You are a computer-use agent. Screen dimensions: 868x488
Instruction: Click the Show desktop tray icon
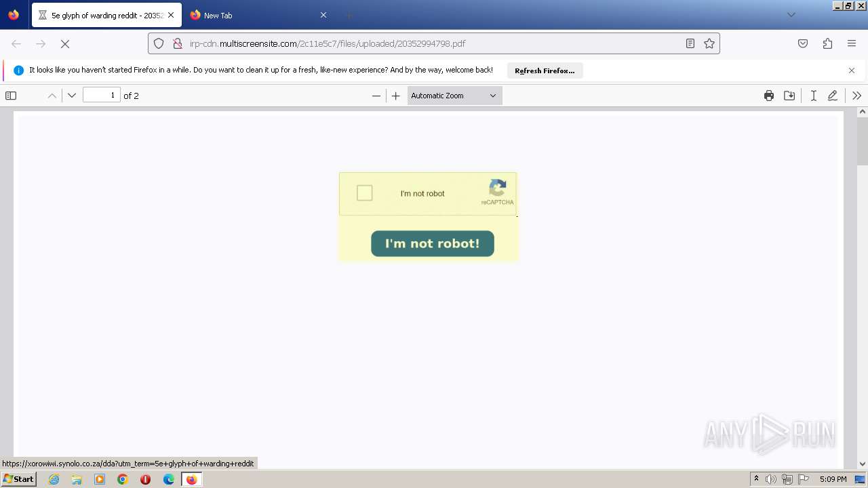[x=861, y=479]
